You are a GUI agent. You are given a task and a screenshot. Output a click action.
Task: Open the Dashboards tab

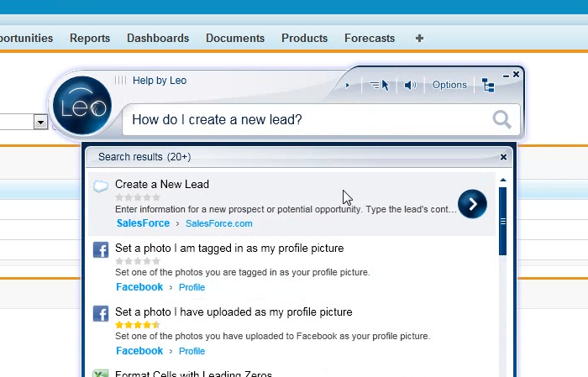[x=158, y=38]
